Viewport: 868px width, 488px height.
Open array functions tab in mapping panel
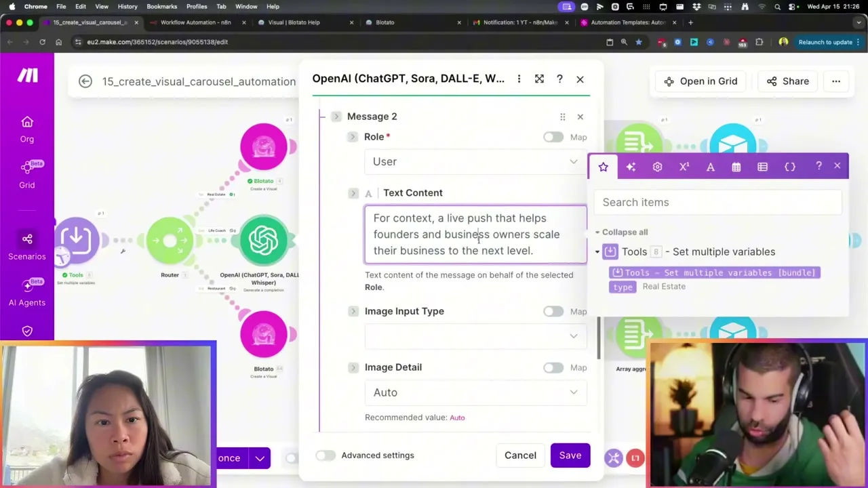[x=762, y=167]
